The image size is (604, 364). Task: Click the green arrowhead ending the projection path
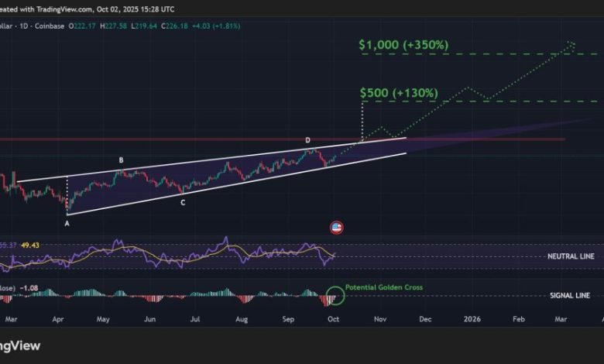(x=572, y=43)
